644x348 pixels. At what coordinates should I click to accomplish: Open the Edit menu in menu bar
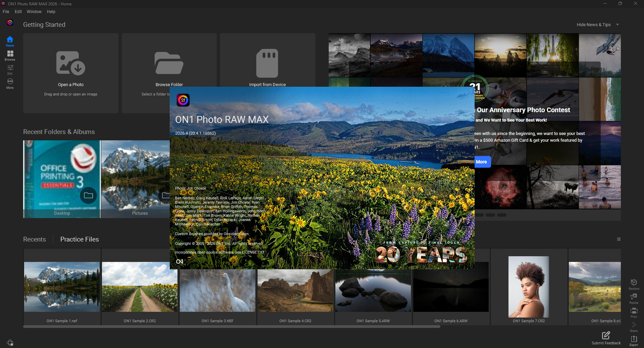18,12
